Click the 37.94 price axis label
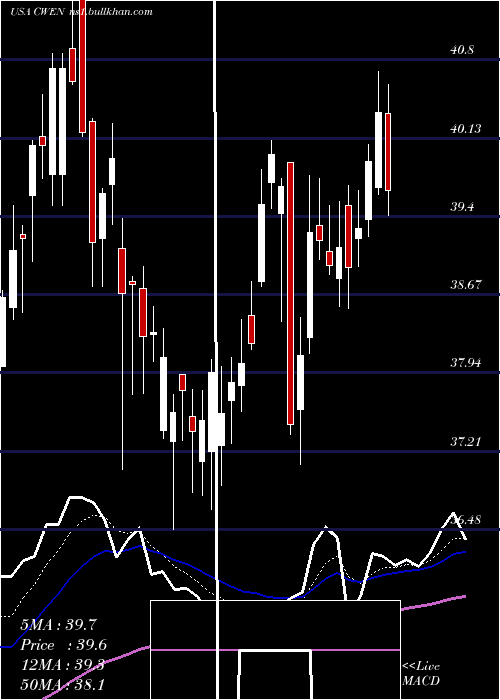The width and height of the screenshot is (500, 700). coord(466,363)
